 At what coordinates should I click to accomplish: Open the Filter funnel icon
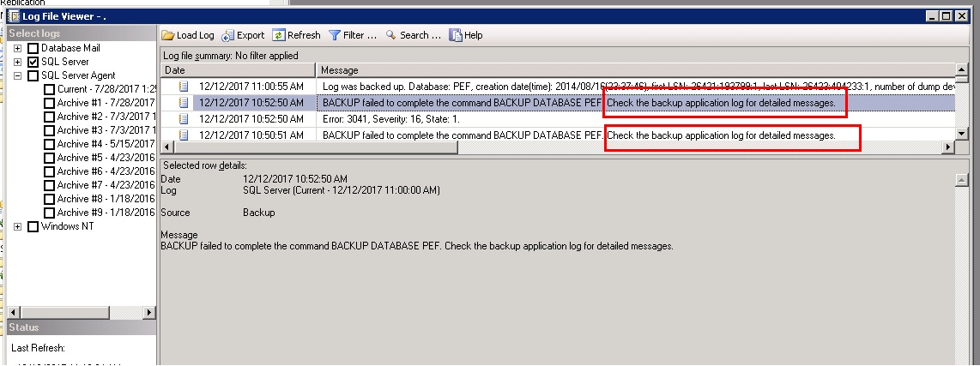point(335,36)
